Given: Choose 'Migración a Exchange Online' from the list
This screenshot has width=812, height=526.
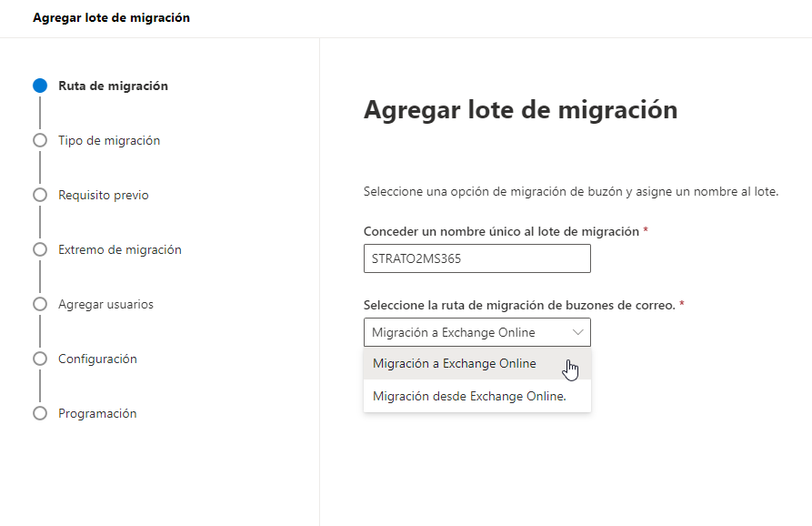Looking at the screenshot, I should point(455,364).
